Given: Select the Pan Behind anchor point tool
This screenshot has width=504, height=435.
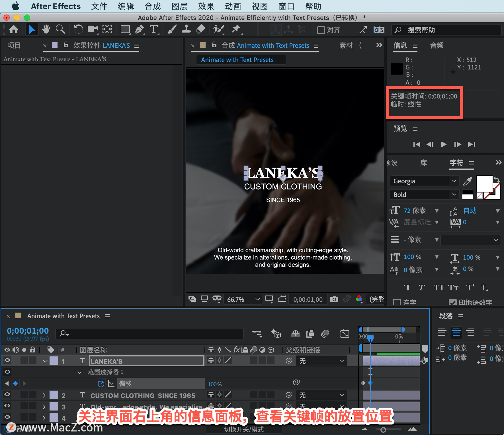Looking at the screenshot, I should coord(107,29).
